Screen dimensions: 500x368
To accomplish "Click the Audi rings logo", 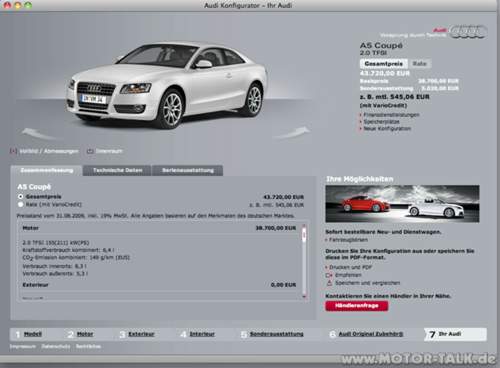I will click(x=468, y=32).
